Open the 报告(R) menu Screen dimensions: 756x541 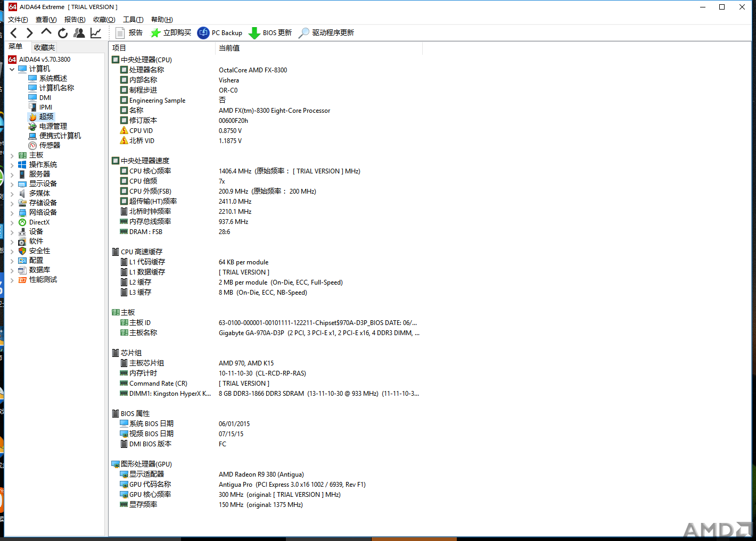[75, 20]
